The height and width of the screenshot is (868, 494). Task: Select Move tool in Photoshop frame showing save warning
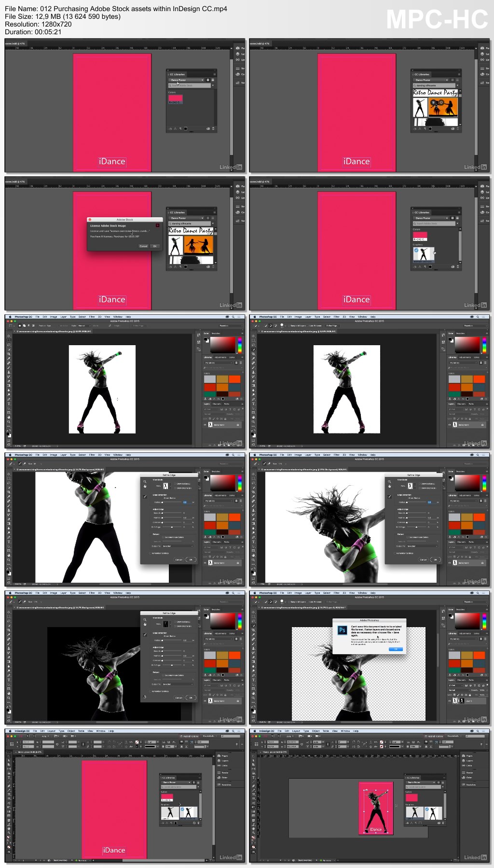253,612
